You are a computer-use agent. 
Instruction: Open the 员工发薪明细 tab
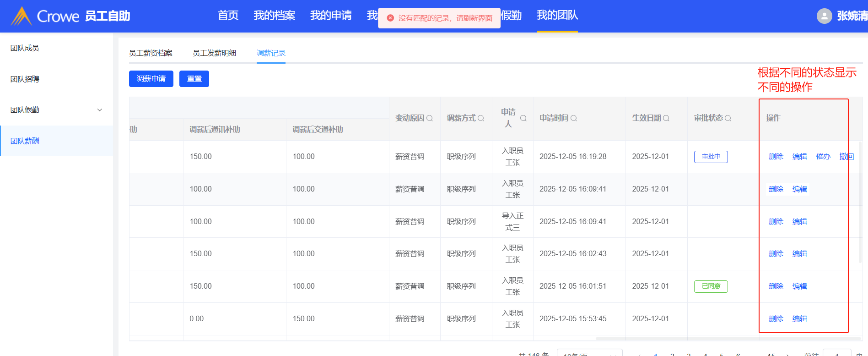pos(214,53)
